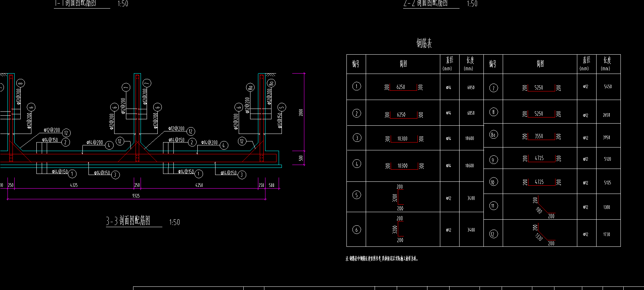This screenshot has height=290, width=644.
Task: Select length value 3400 in table row 5
Action: pyautogui.click(x=471, y=198)
